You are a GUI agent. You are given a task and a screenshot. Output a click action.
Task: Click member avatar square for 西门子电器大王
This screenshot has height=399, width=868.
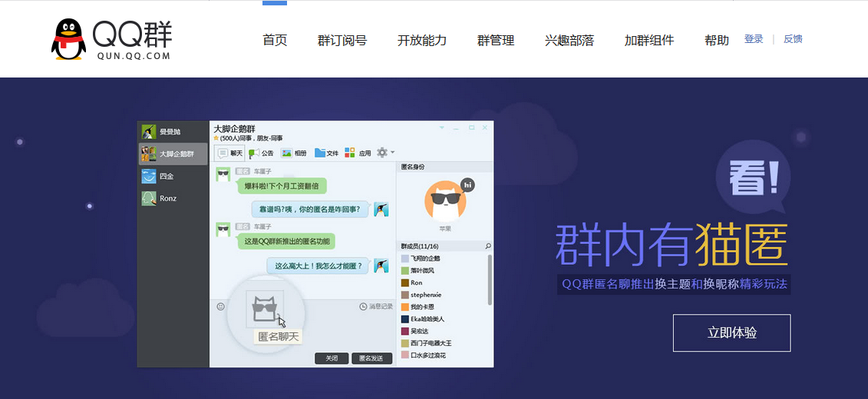tap(405, 343)
